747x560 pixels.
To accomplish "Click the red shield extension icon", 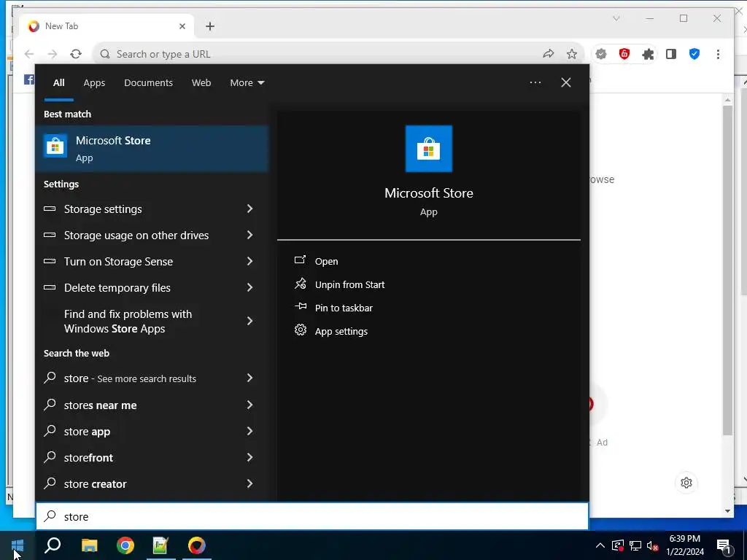I will [x=624, y=54].
